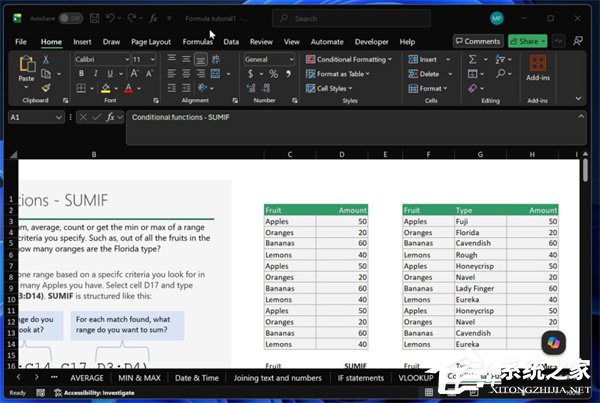Toggle Underline formatting

pyautogui.click(x=110, y=73)
